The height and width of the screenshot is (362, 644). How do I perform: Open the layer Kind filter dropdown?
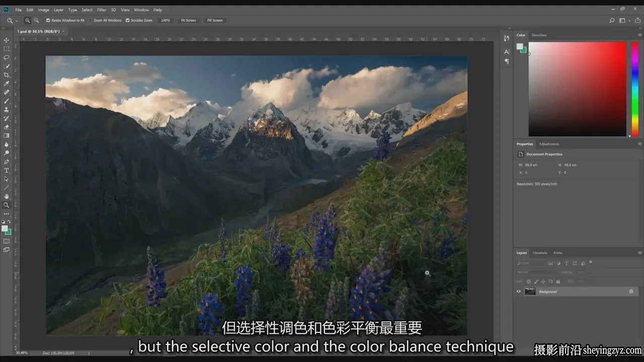click(531, 263)
